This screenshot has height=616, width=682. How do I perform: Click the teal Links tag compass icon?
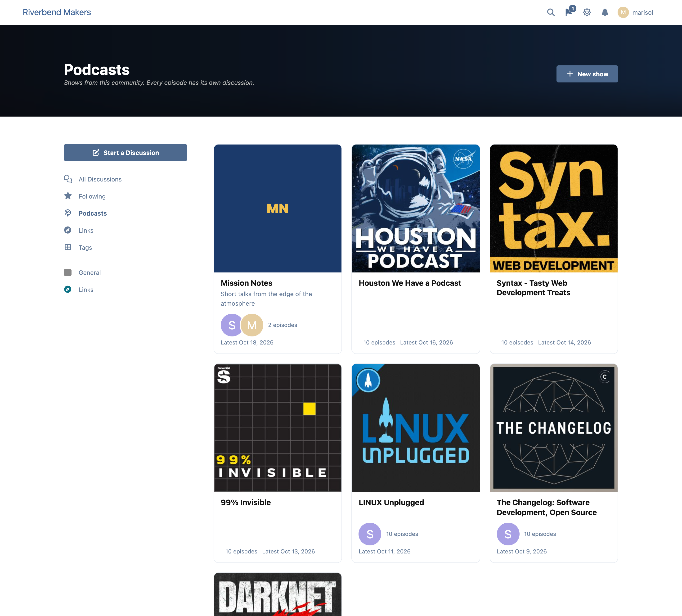[x=68, y=289]
